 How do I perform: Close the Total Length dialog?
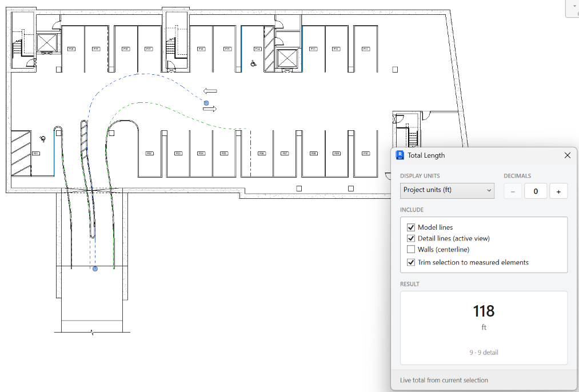click(568, 155)
